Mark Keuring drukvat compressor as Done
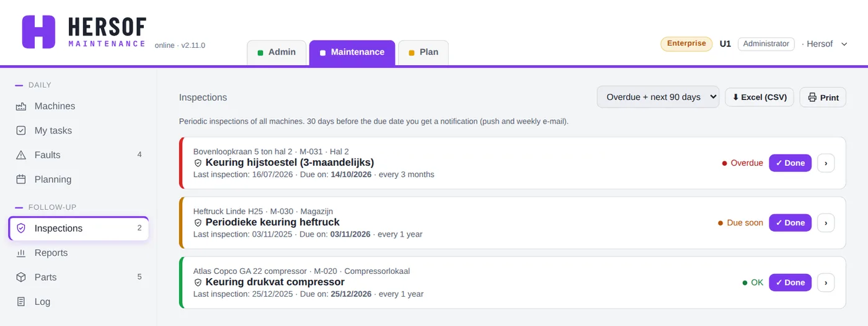The width and height of the screenshot is (868, 326). (790, 283)
